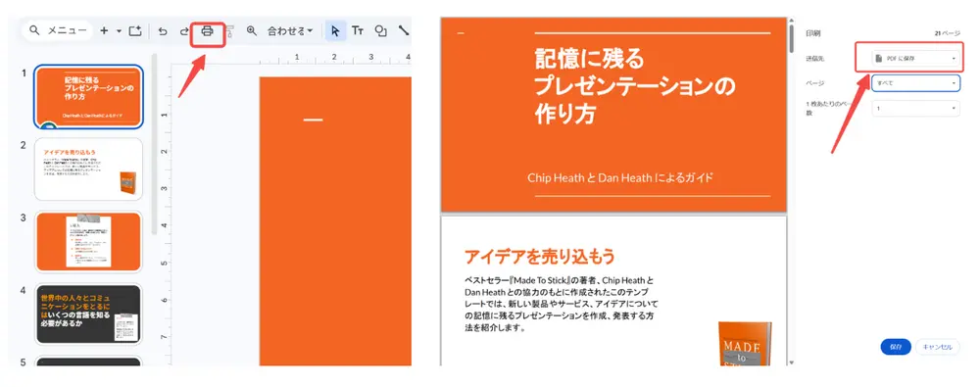Click subtitle Chip Heath と Dan Heath によるガイド
980x387 pixels.
click(620, 177)
